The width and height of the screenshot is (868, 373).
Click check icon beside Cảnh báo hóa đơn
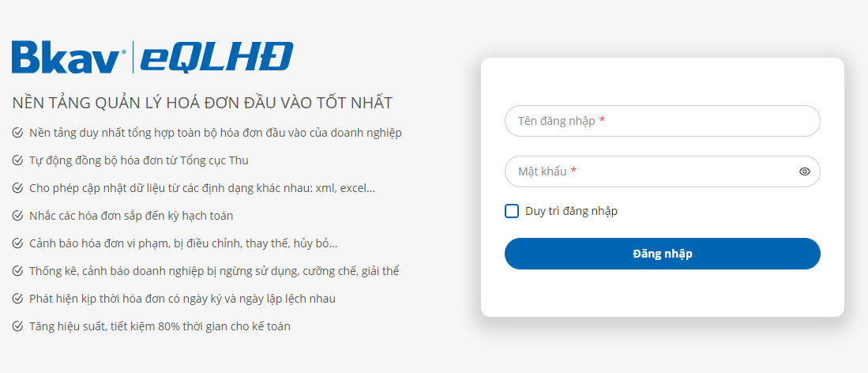click(17, 243)
